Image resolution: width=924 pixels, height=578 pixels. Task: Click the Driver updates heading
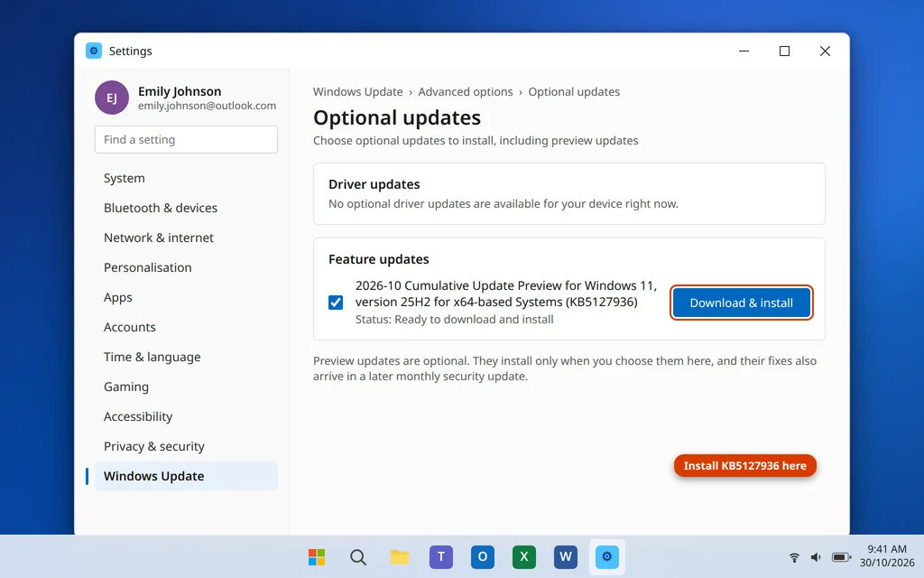(374, 184)
